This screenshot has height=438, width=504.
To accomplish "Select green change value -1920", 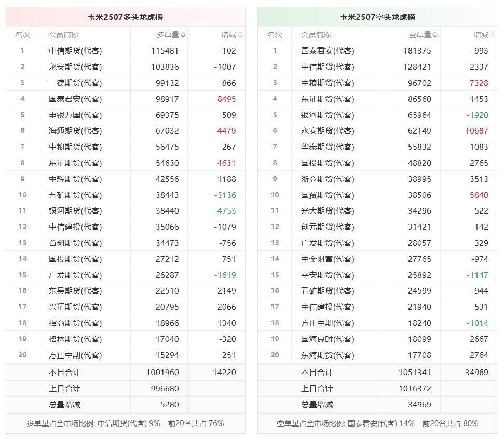I will click(x=478, y=115).
